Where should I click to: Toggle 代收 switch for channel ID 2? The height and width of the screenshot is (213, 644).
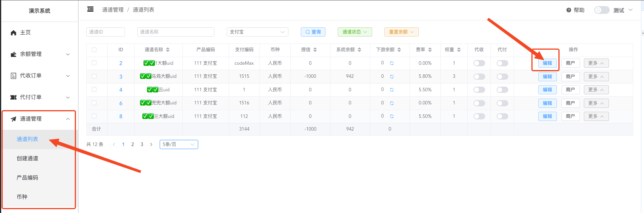point(479,63)
